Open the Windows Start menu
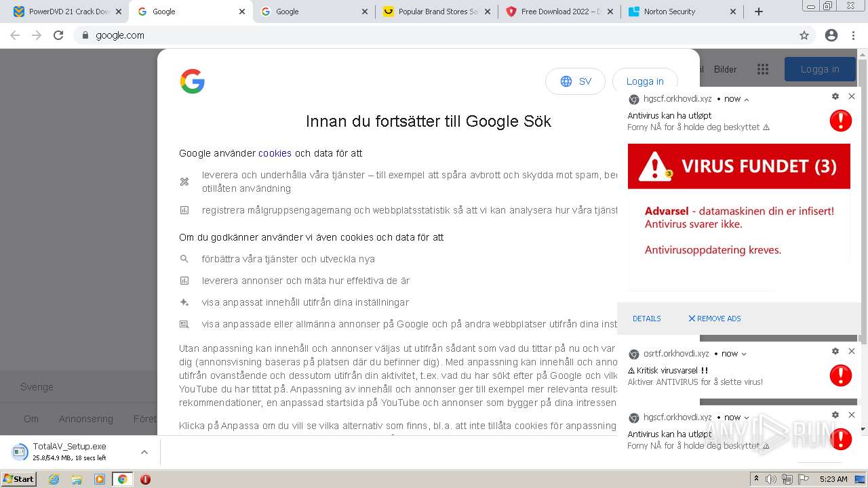The image size is (868, 488). tap(18, 479)
